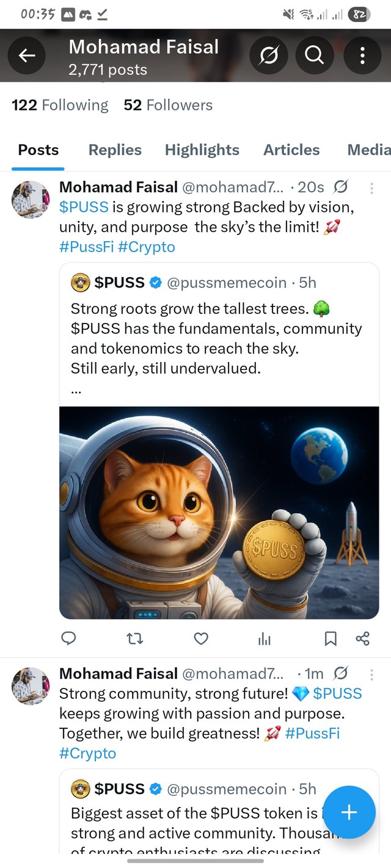Screen dimensions: 391x868
Task: Share the first post
Action: pos(362,638)
